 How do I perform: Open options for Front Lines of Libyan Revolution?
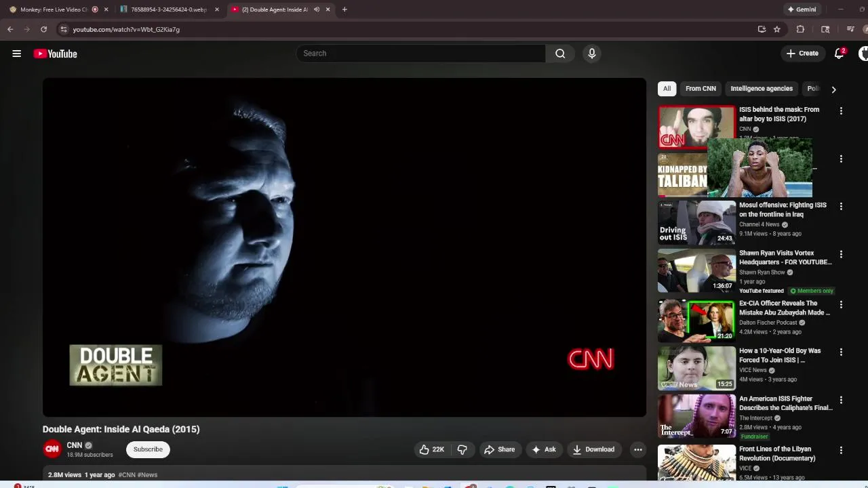(x=841, y=450)
